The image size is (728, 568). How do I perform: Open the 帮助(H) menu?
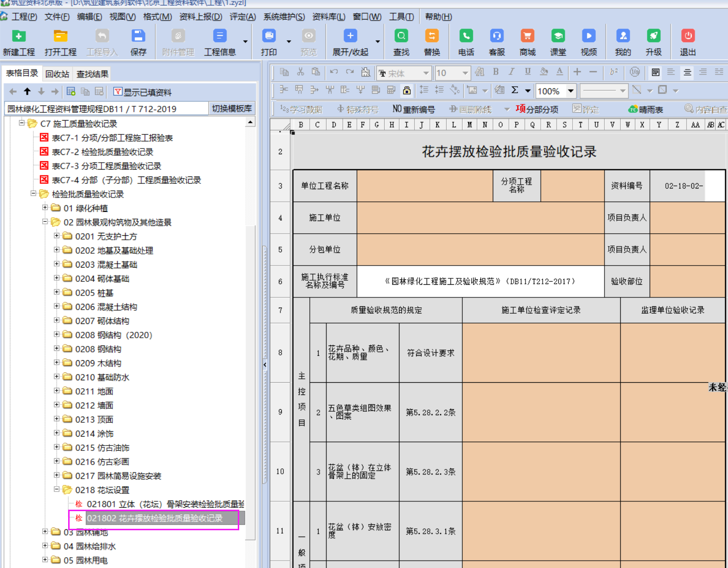click(438, 17)
